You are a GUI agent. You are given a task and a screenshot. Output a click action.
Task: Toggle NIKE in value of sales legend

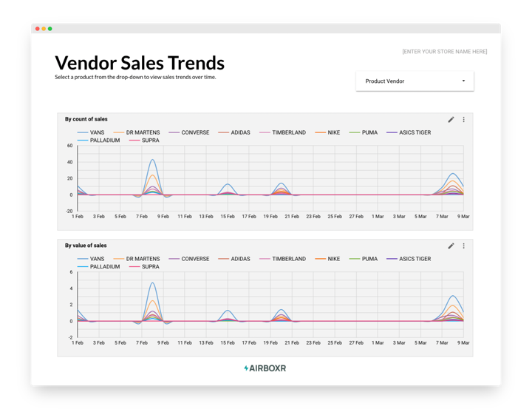[327, 259]
